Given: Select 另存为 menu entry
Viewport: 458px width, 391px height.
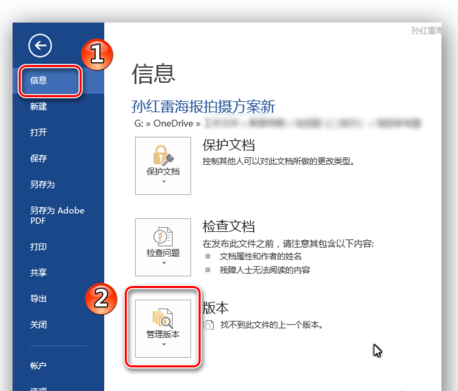Looking at the screenshot, I should 42,184.
